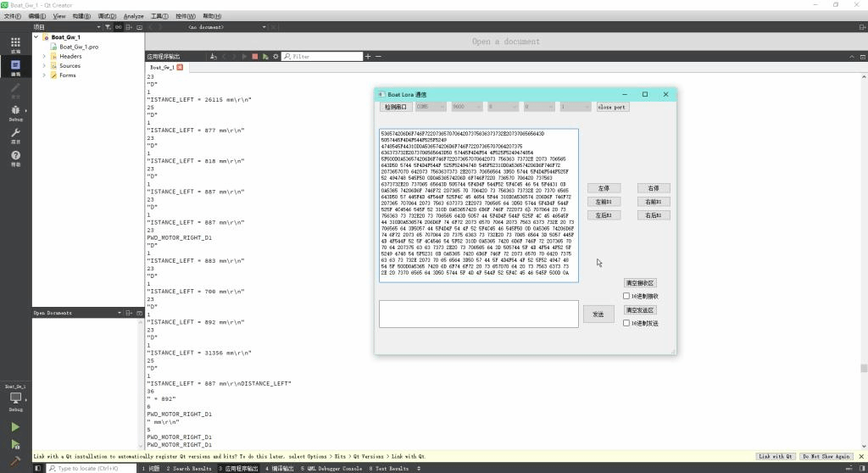Toggle the left sidebar visibility icon
This screenshot has width=868, height=473.
click(x=37, y=469)
